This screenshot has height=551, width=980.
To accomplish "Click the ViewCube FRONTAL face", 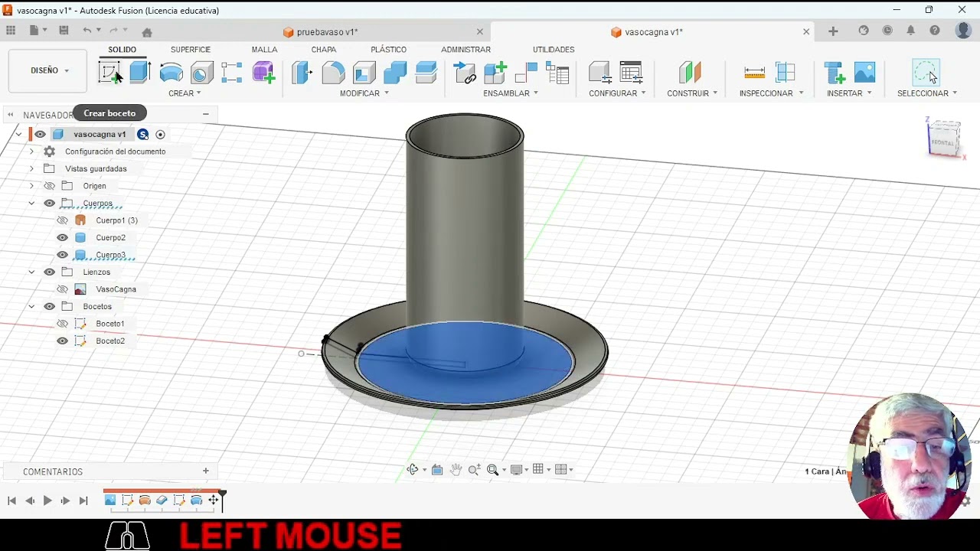I will pyautogui.click(x=942, y=142).
